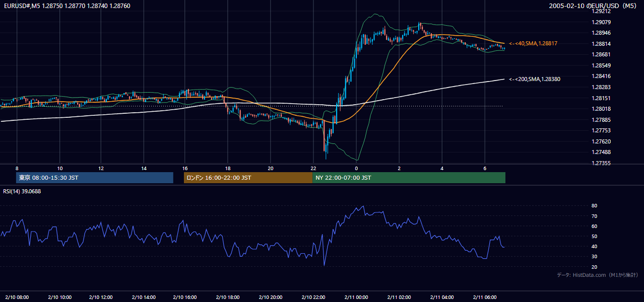Click price axis value 1.28681
Viewport: 644px width, 302px height.
click(602, 54)
